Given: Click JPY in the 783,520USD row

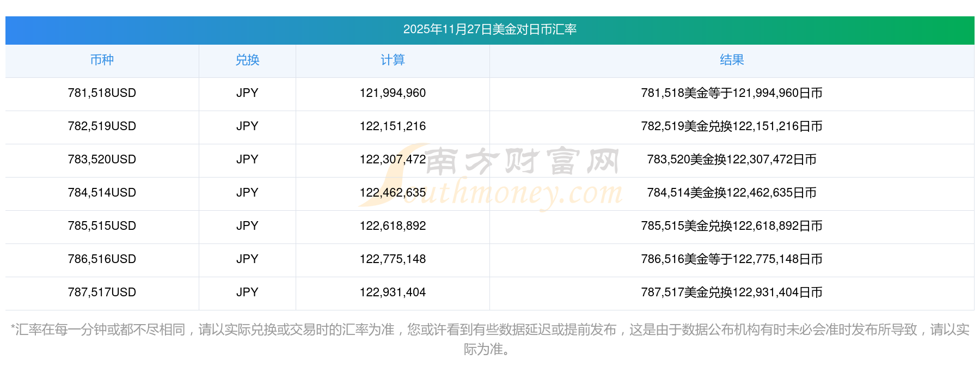Looking at the screenshot, I should click(247, 160).
